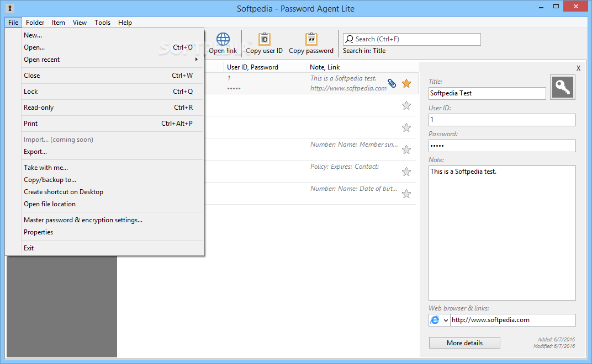Click the 'This is a Softpedia test.' list note

[343, 78]
